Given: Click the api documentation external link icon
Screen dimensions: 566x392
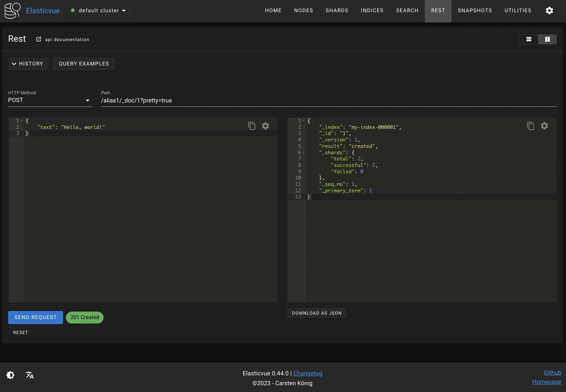Looking at the screenshot, I should click(x=39, y=39).
